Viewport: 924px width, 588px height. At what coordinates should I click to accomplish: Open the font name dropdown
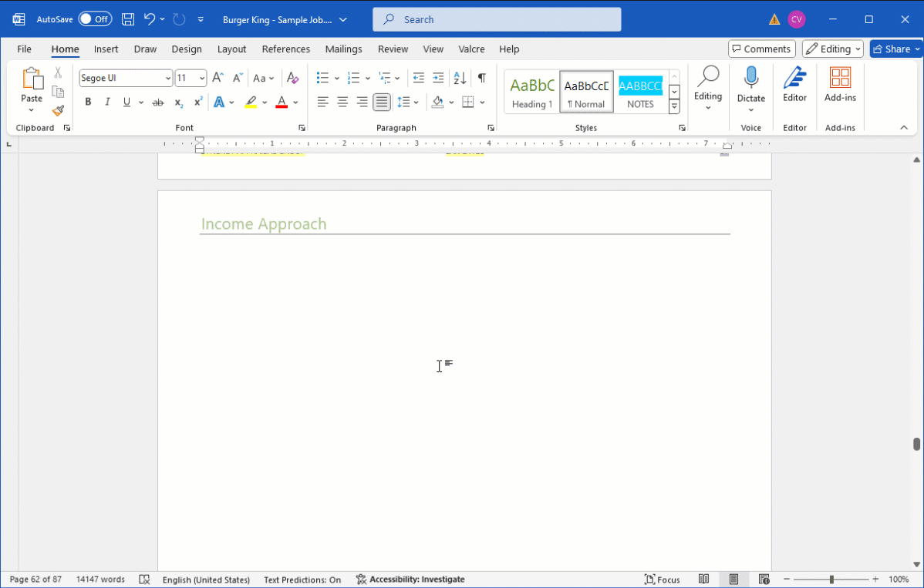167,78
